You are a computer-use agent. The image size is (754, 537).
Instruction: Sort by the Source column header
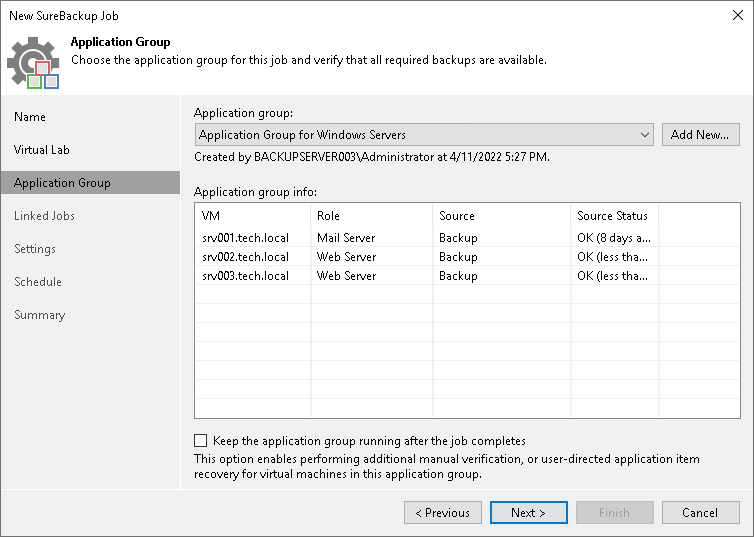coord(502,216)
